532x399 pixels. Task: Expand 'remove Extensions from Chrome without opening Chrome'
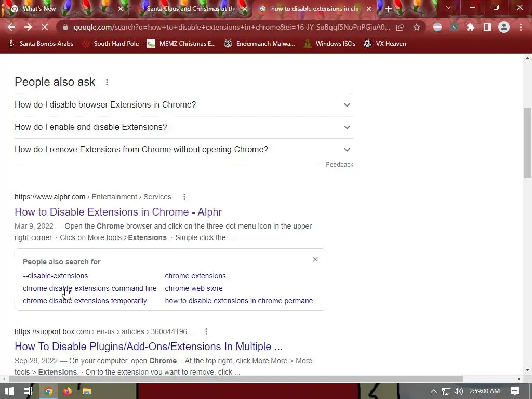click(184, 150)
